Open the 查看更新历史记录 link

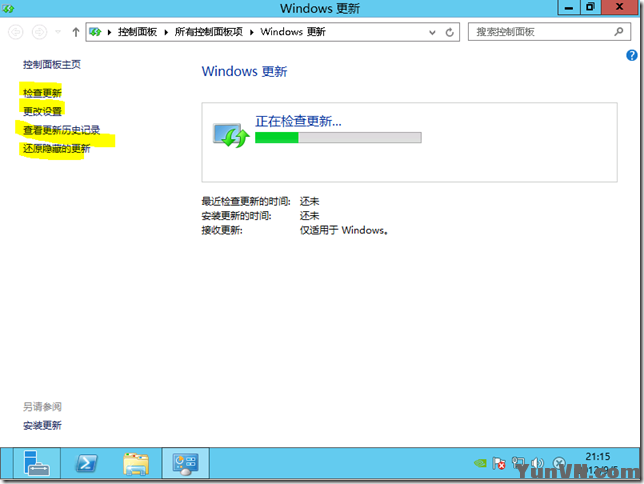[62, 130]
